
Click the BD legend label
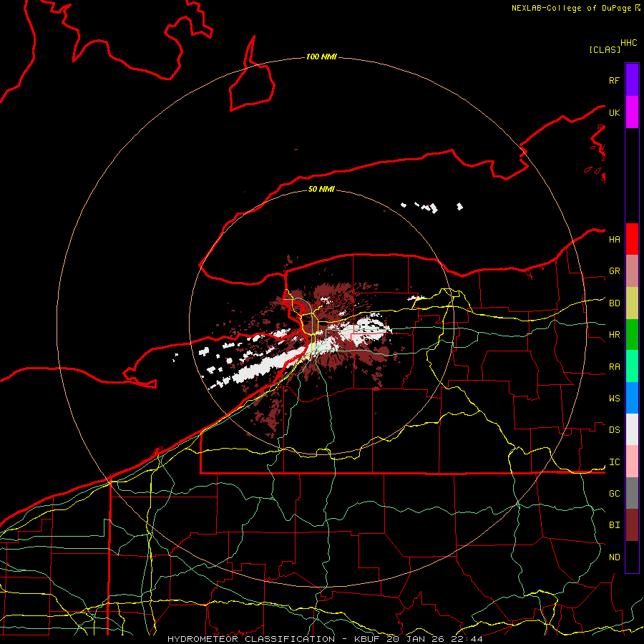point(615,303)
